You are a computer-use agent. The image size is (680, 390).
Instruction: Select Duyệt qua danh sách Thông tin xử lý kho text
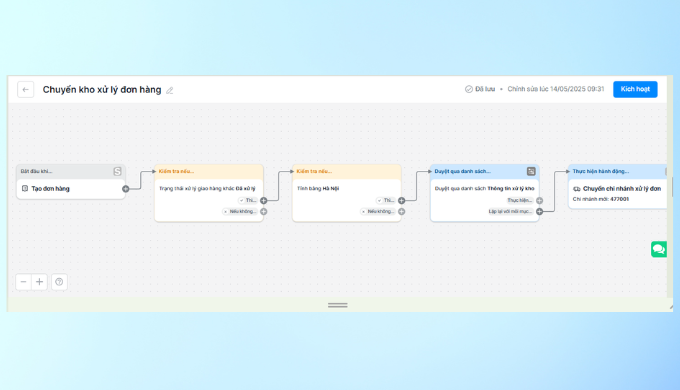click(x=484, y=188)
